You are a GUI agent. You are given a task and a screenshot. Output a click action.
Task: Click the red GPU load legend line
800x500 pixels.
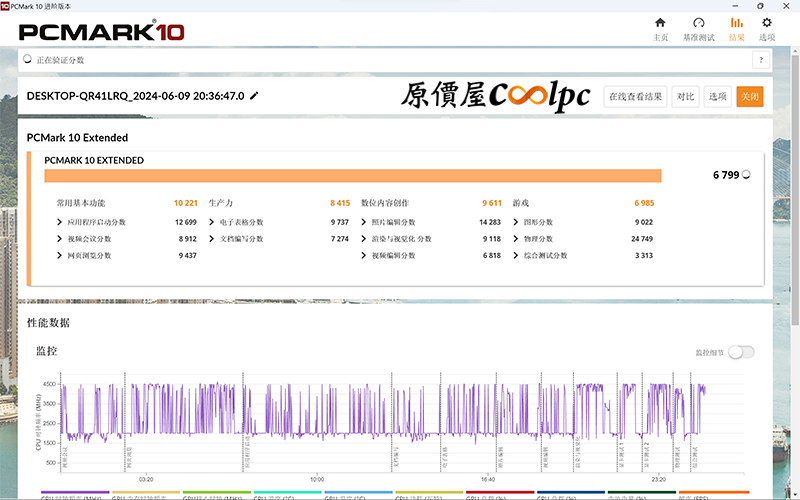500,492
